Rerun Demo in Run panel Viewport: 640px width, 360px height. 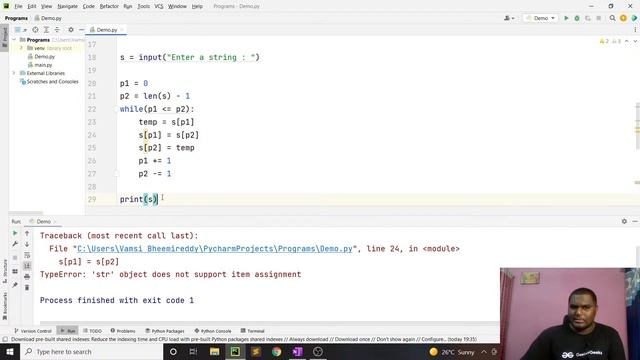click(15, 233)
